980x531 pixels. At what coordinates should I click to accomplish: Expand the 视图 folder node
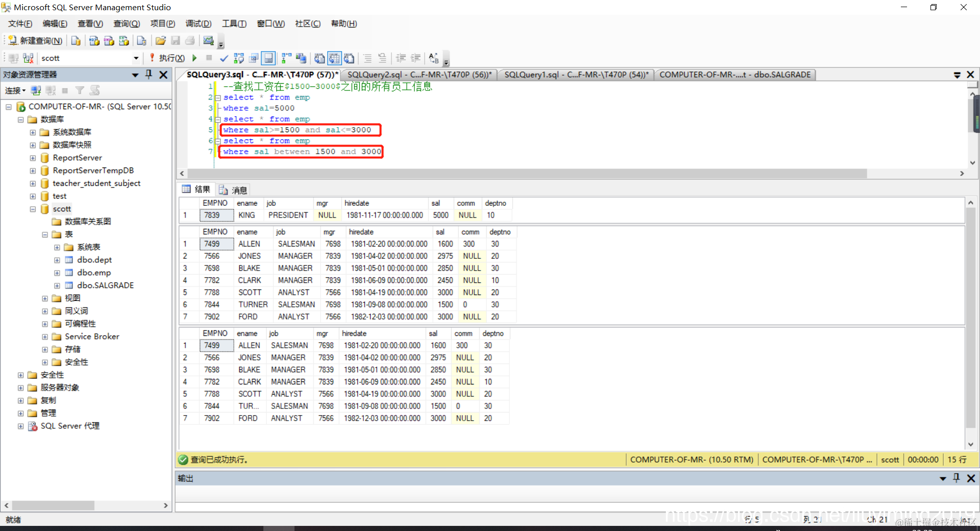(45, 298)
